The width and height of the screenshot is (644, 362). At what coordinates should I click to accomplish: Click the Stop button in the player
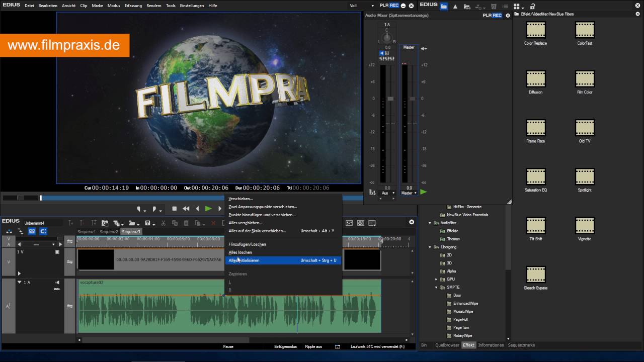175,209
